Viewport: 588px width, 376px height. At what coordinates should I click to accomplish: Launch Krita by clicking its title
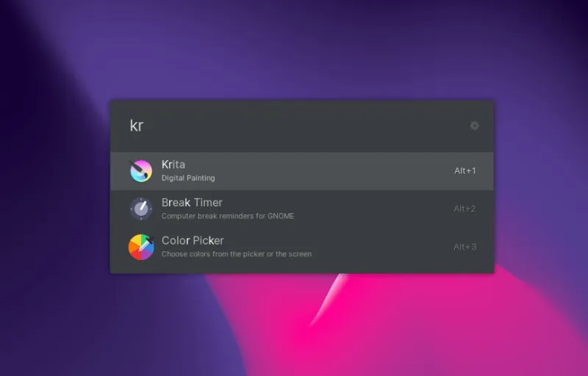pyautogui.click(x=173, y=164)
